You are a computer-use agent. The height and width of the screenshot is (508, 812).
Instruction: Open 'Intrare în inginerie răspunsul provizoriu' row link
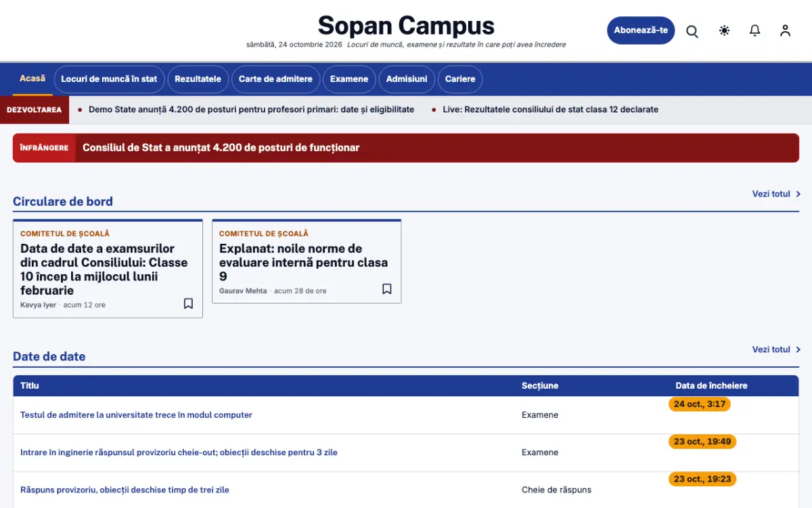coord(179,452)
